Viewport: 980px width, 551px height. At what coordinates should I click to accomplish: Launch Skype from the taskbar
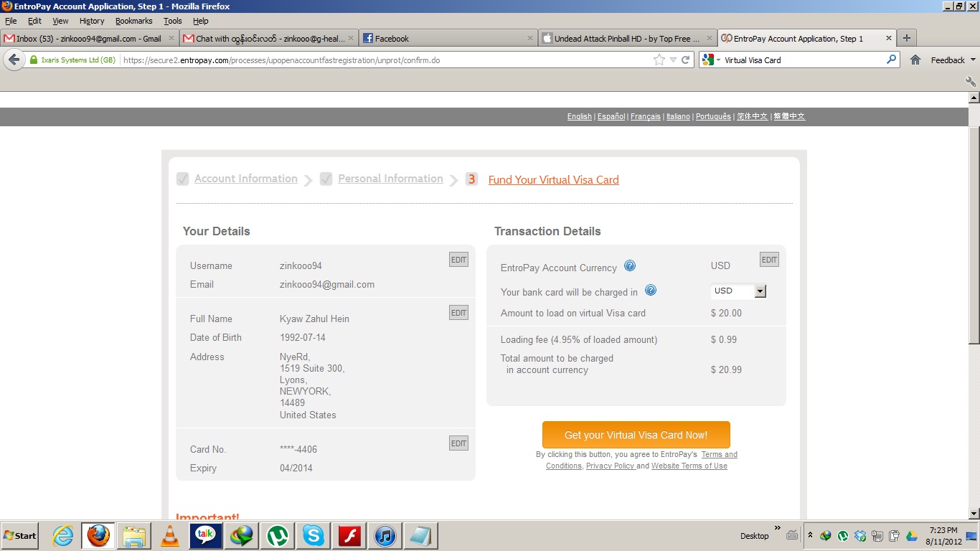click(x=313, y=535)
